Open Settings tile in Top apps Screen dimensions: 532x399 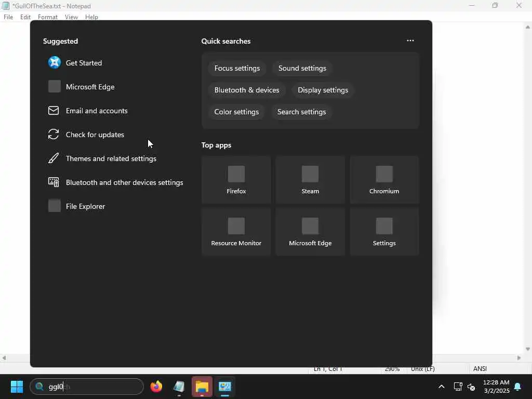(384, 232)
